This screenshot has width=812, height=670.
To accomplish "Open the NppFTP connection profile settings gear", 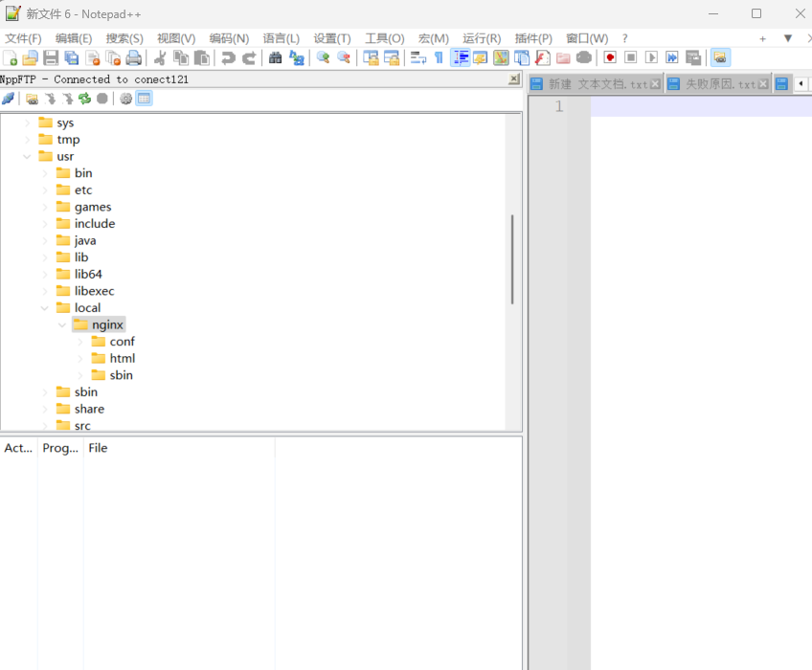I will tap(125, 99).
